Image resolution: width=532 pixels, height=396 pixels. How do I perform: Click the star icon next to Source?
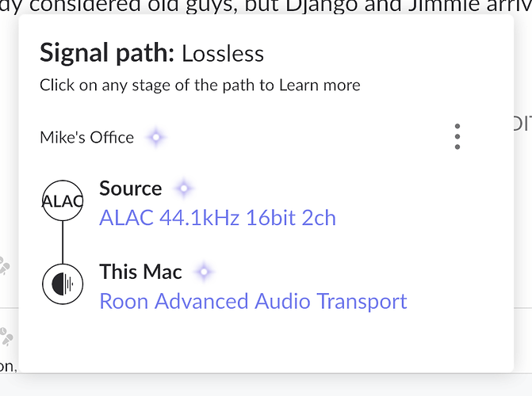click(x=184, y=188)
